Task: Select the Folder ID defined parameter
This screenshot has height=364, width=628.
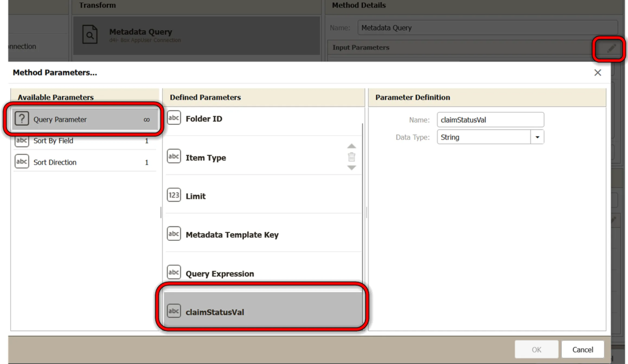Action: click(264, 118)
